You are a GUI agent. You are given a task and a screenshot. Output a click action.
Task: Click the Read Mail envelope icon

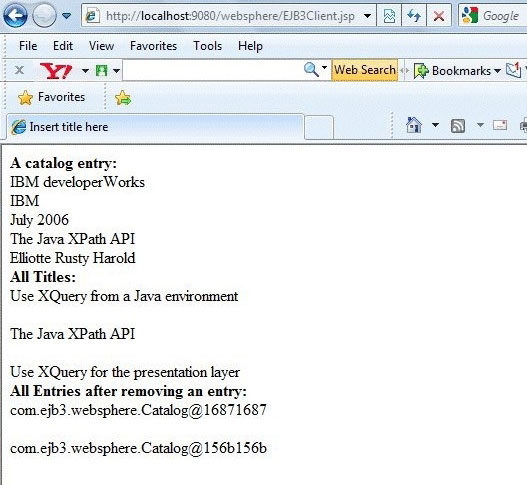tap(500, 125)
